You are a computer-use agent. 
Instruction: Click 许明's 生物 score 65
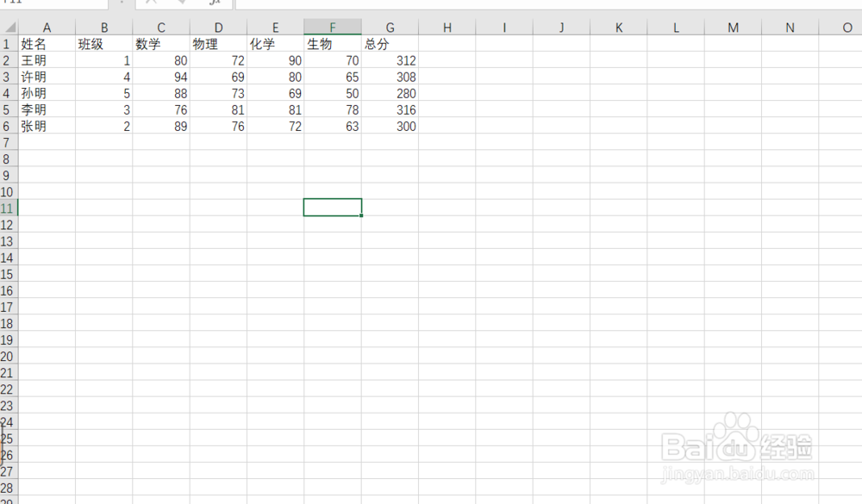click(x=333, y=77)
